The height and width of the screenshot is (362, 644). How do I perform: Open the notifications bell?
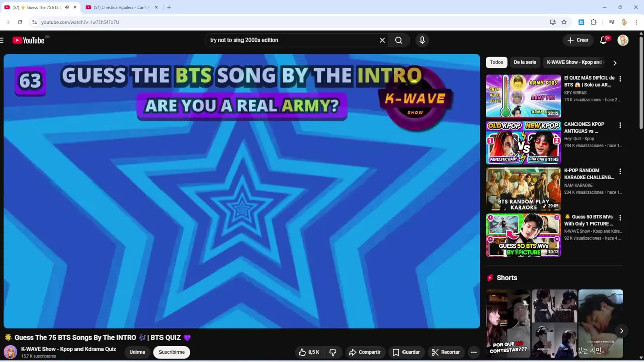[603, 40]
